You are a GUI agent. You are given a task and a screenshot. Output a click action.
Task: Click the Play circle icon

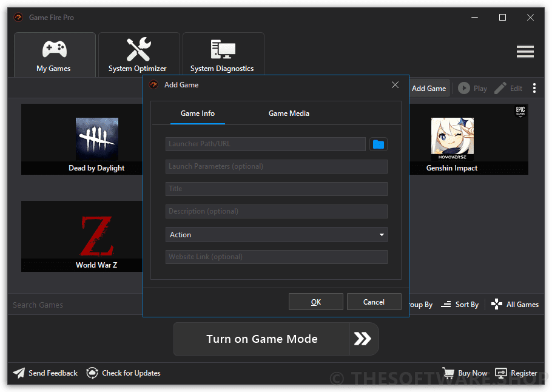pos(464,88)
